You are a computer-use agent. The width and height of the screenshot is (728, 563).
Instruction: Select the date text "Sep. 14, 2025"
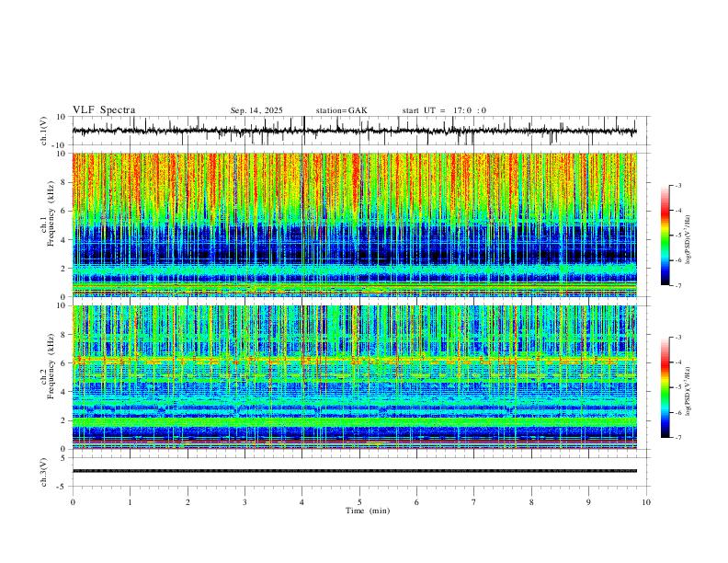tap(256, 110)
